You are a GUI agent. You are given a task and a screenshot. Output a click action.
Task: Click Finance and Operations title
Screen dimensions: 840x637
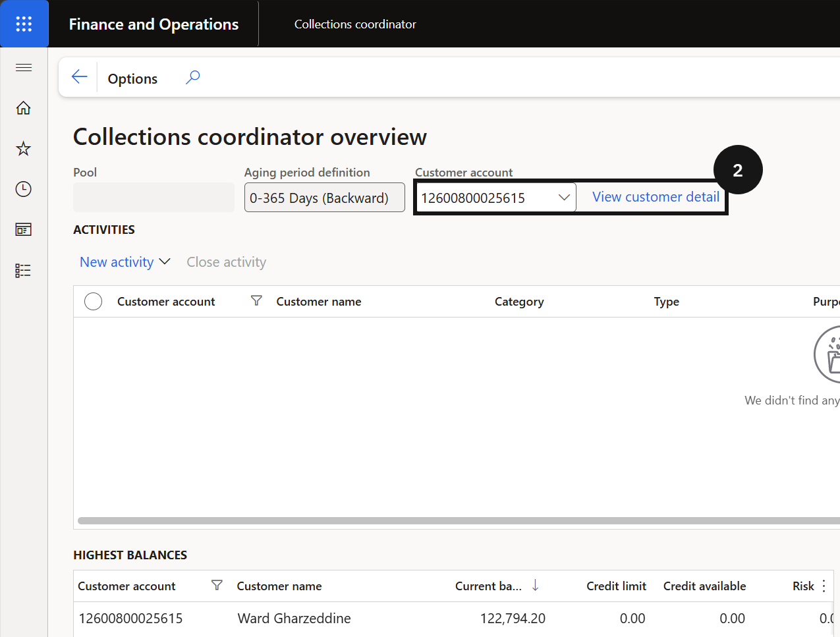pos(154,24)
